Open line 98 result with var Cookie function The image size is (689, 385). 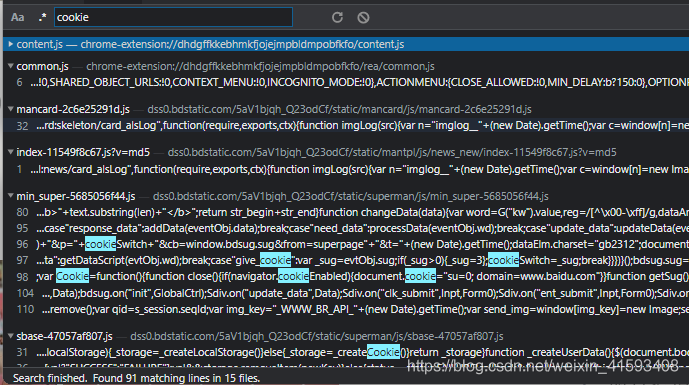pyautogui.click(x=346, y=276)
